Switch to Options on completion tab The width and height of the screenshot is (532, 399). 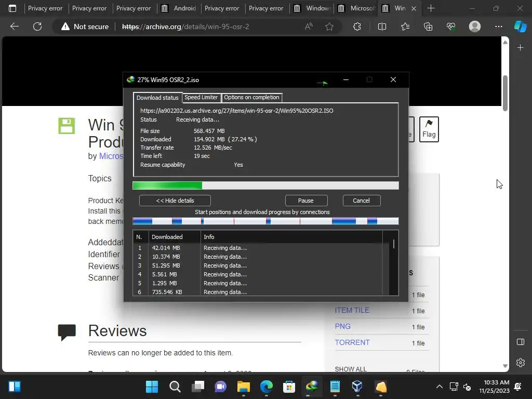tap(251, 97)
